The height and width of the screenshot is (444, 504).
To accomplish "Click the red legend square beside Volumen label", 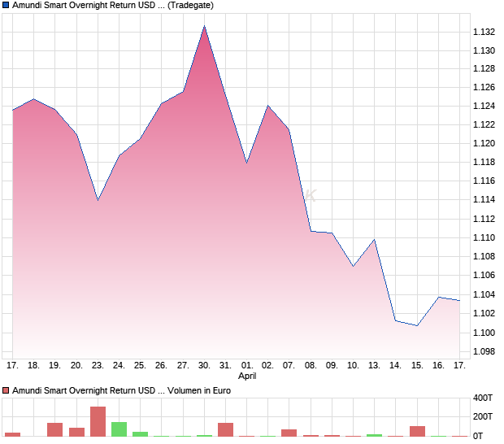I will 6,390.
